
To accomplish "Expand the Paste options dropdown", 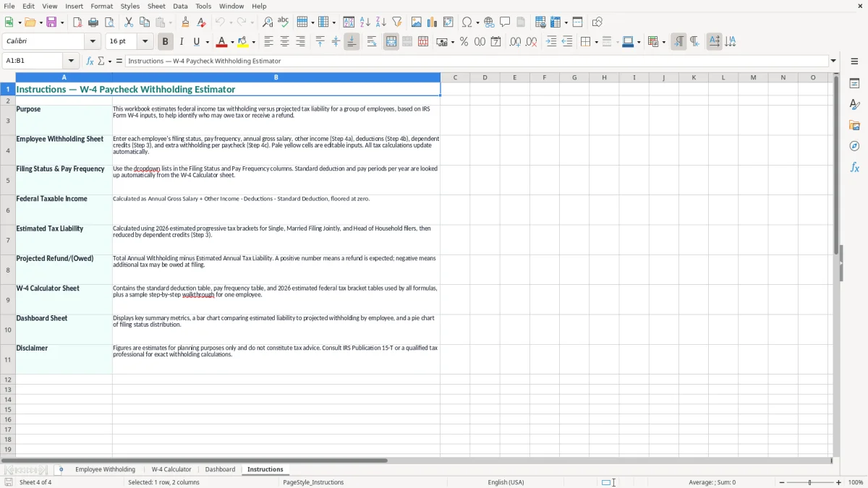I will pyautogui.click(x=170, y=22).
